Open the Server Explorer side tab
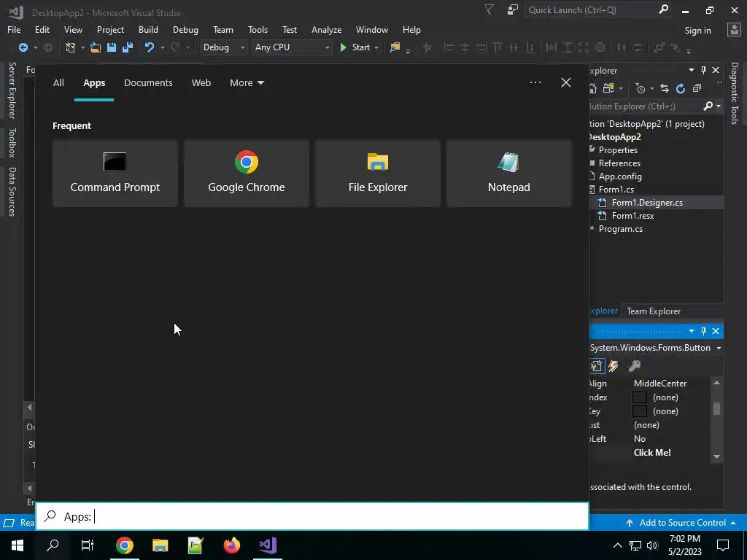 12,90
